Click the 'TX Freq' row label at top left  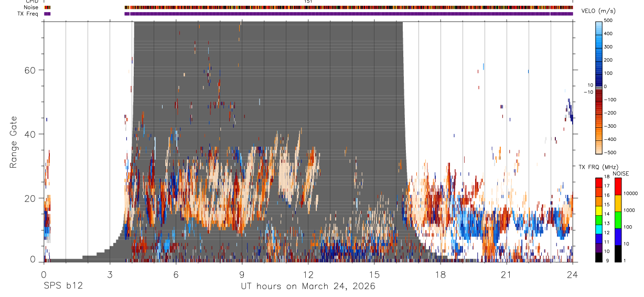(x=28, y=14)
